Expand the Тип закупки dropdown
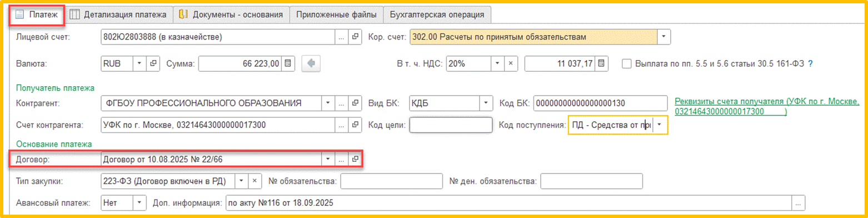This screenshot has width=868, height=218. [x=241, y=181]
